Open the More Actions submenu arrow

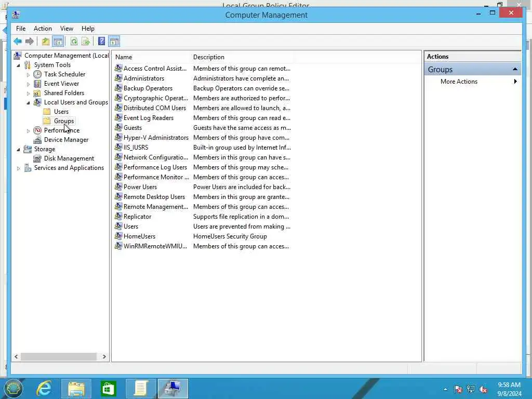(x=515, y=82)
